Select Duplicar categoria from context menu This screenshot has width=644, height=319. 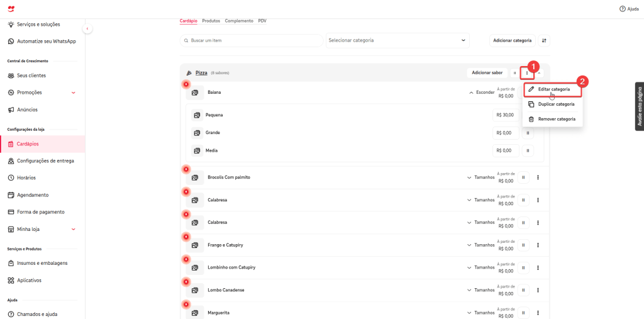(555, 104)
